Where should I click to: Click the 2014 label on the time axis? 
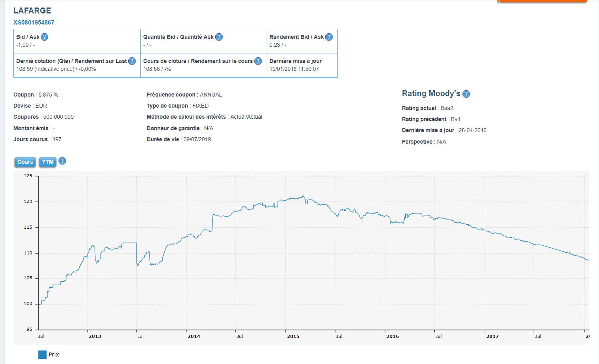pyautogui.click(x=194, y=336)
